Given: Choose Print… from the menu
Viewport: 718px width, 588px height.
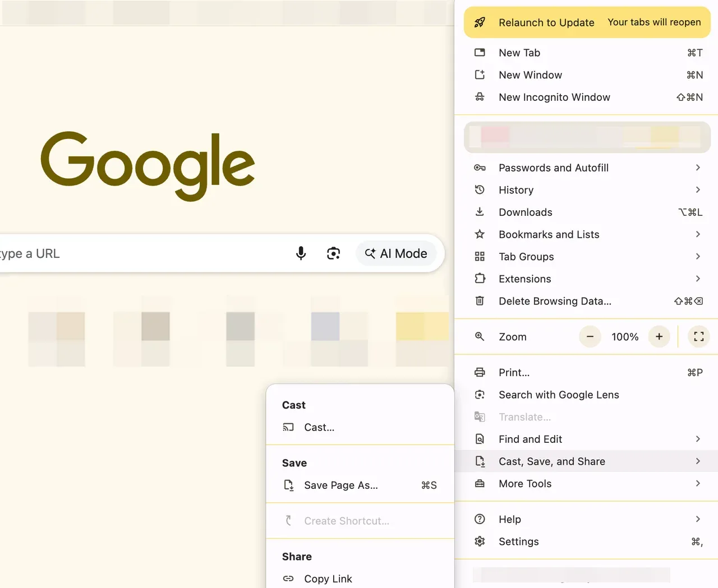Looking at the screenshot, I should coord(587,372).
